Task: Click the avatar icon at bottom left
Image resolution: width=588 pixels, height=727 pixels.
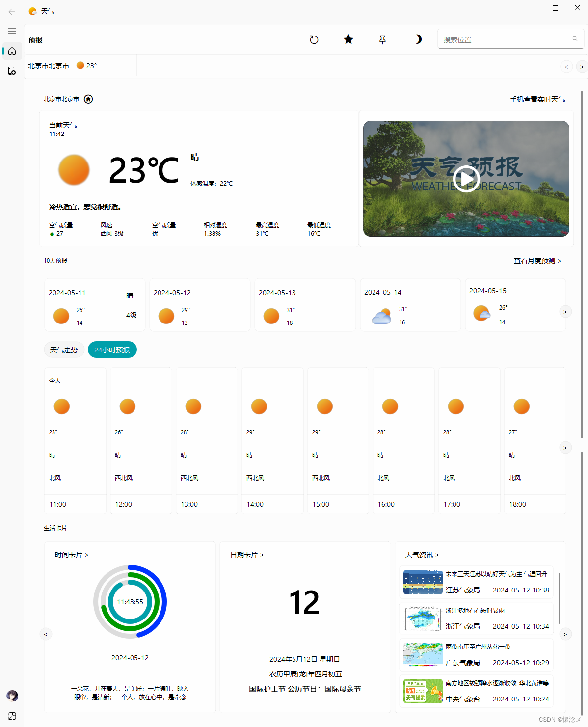Action: [12, 696]
